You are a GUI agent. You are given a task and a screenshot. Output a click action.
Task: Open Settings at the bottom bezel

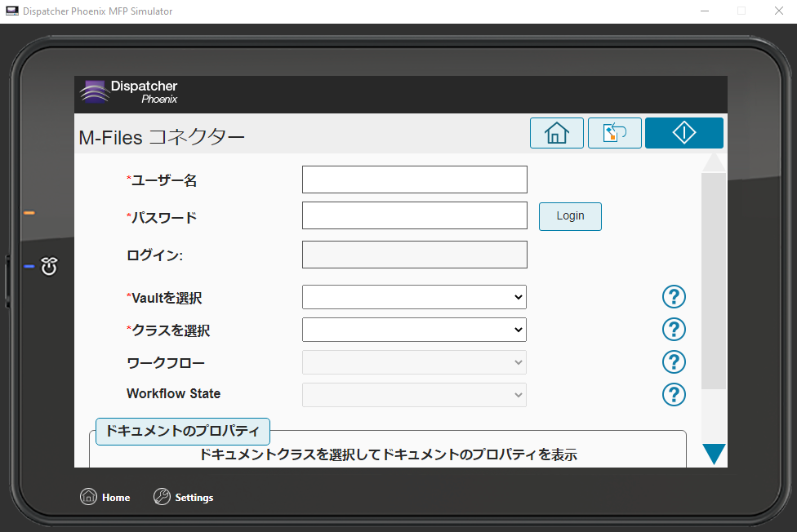pyautogui.click(x=184, y=497)
